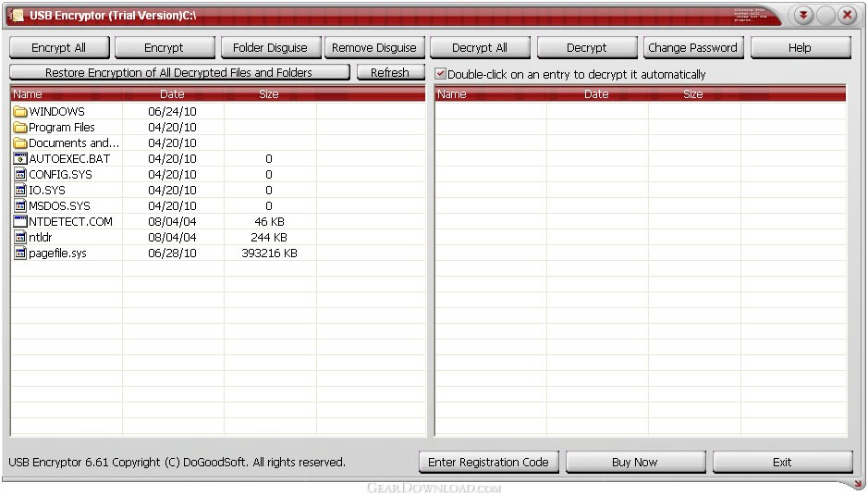
Task: Click the NTDETECT.COM file icon
Action: 20,222
